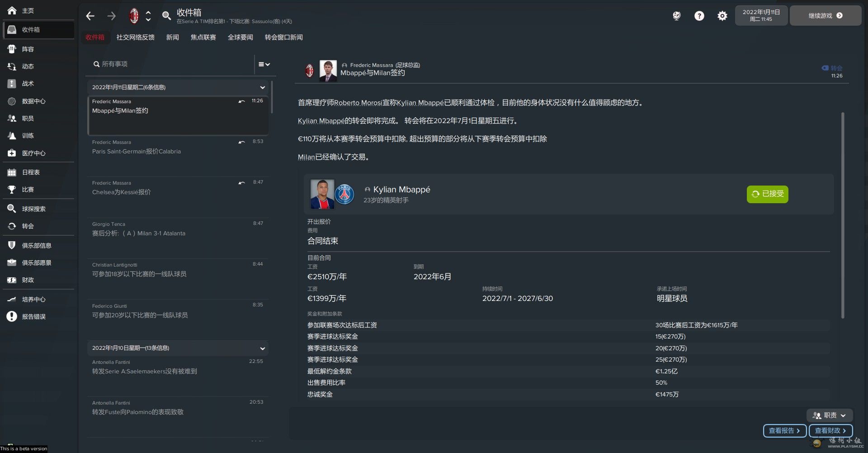
Task: Open 收件箱 inbox in sidebar
Action: [x=38, y=29]
